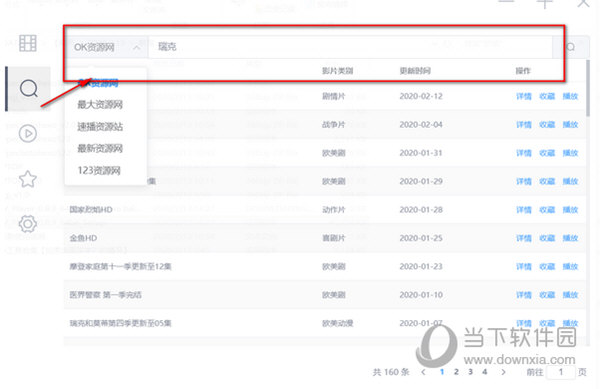Select the search icon in the sidebar
Screen dimensions: 600x389
coord(29,89)
